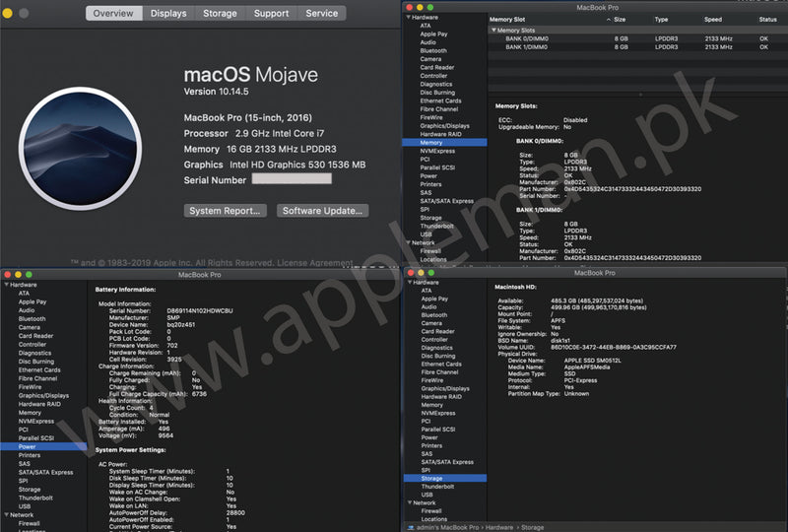Select the BANK 0/DIMM0 row in the table
Screen dimensions: 788x532
click(x=637, y=38)
